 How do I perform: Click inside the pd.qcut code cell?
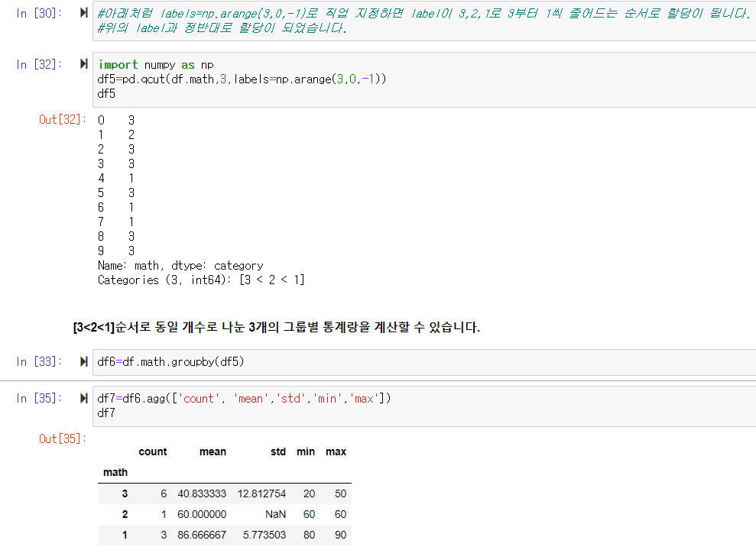(424, 79)
